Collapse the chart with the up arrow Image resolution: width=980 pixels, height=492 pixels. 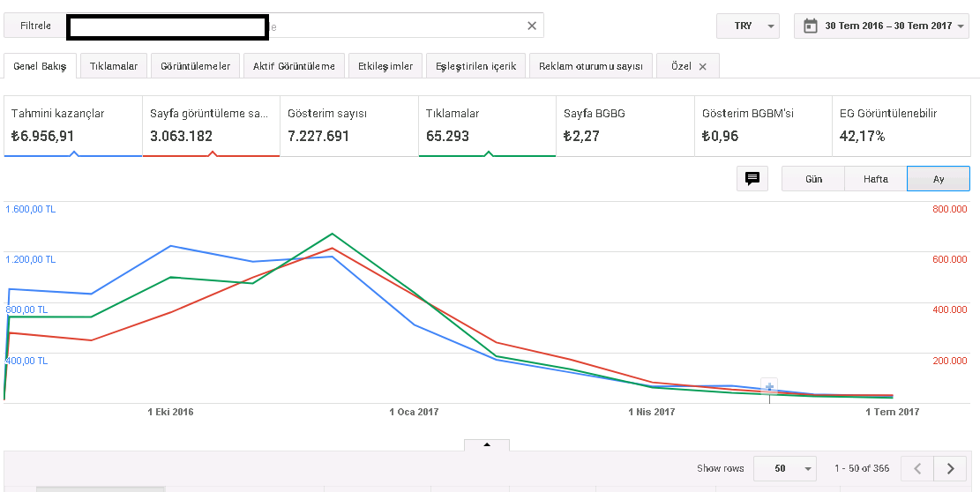click(487, 444)
